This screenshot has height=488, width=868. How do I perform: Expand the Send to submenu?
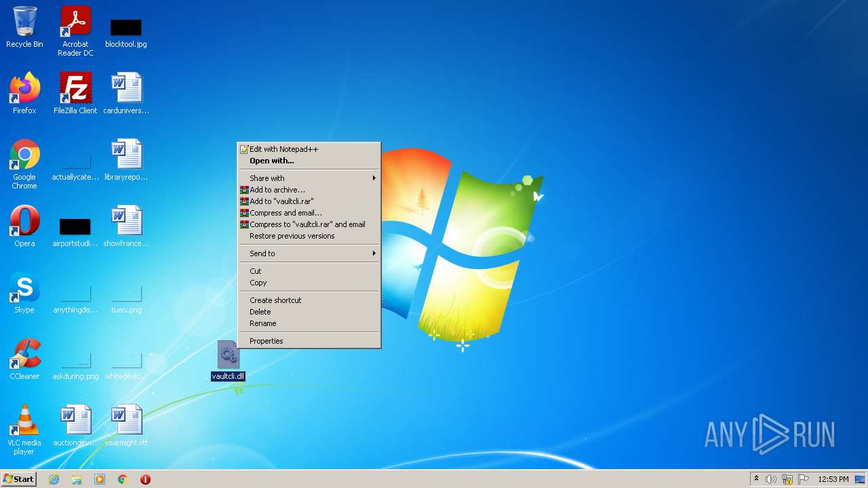(309, 253)
